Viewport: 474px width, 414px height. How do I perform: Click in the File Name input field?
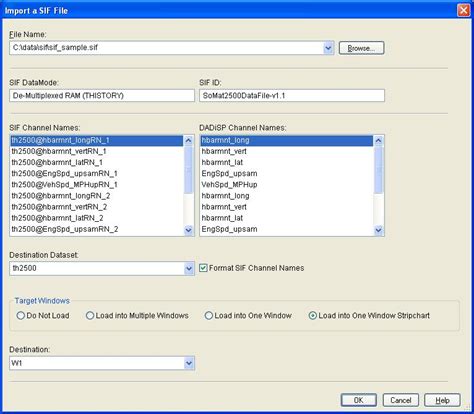point(166,48)
